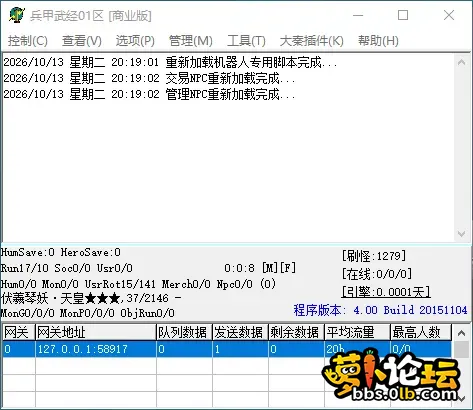
Task: Open the 工具(T) menu
Action: (x=246, y=41)
